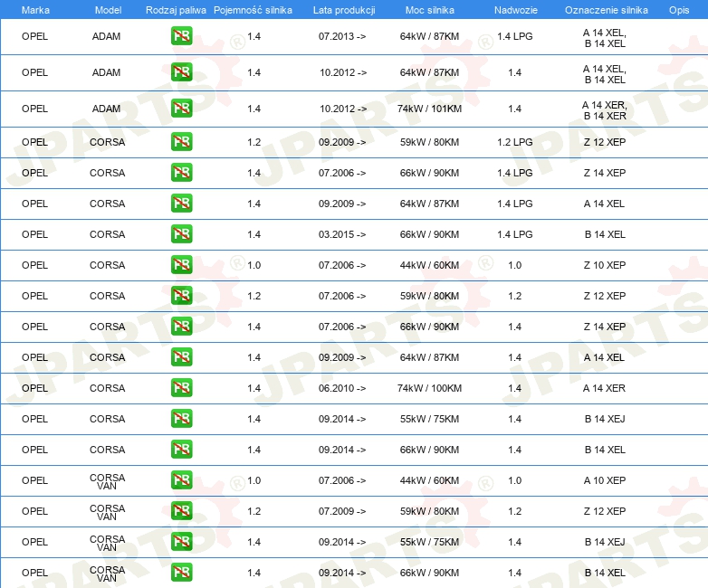Click the CORSA VAN model cell in 1.2 row

(x=107, y=512)
